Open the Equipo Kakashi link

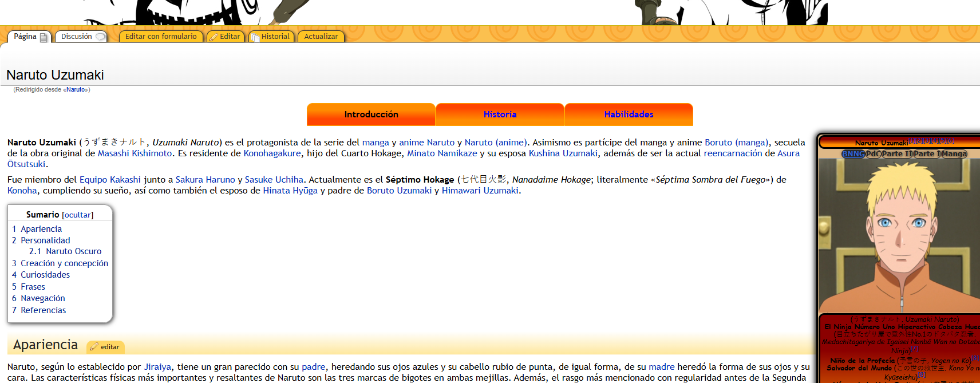[110, 180]
